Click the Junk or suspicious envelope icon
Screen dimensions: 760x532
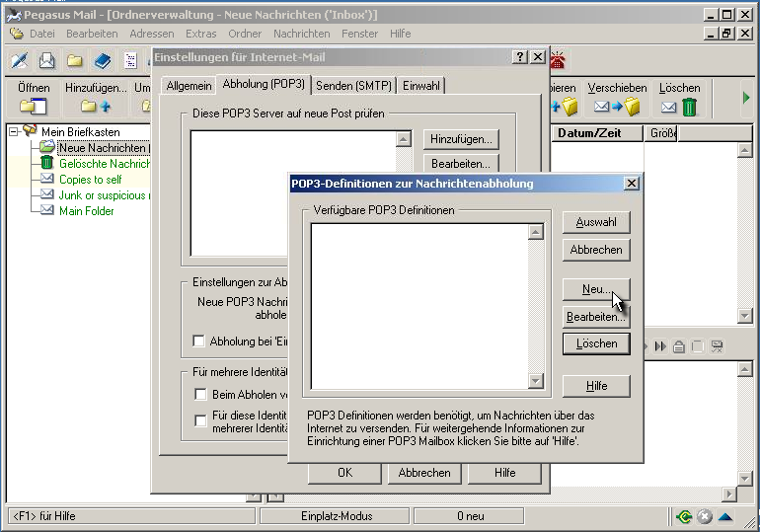[47, 194]
